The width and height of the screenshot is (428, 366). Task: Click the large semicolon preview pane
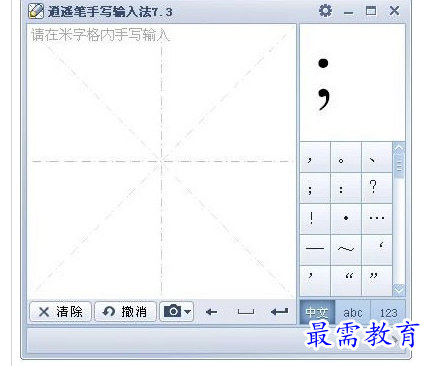coord(352,82)
